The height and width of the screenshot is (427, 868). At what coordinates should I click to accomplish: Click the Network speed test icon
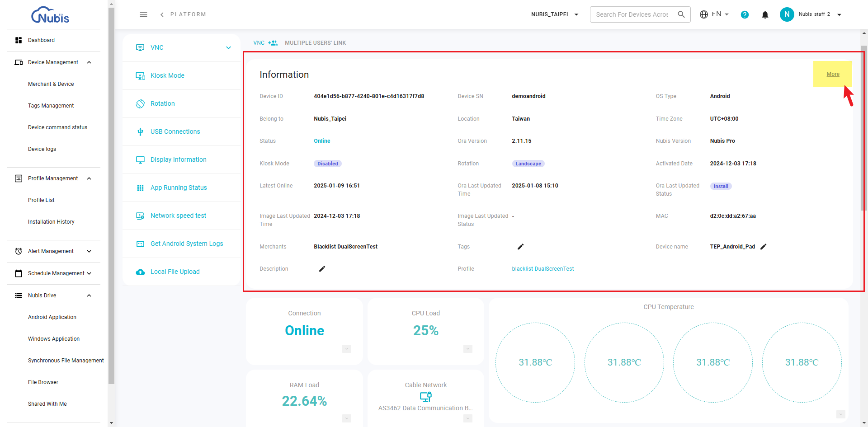(140, 216)
